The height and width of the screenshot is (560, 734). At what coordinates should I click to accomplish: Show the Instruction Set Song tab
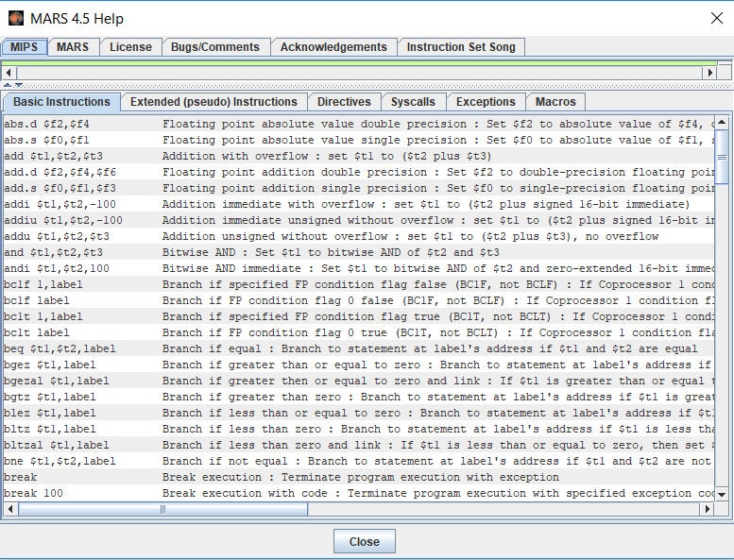(461, 47)
